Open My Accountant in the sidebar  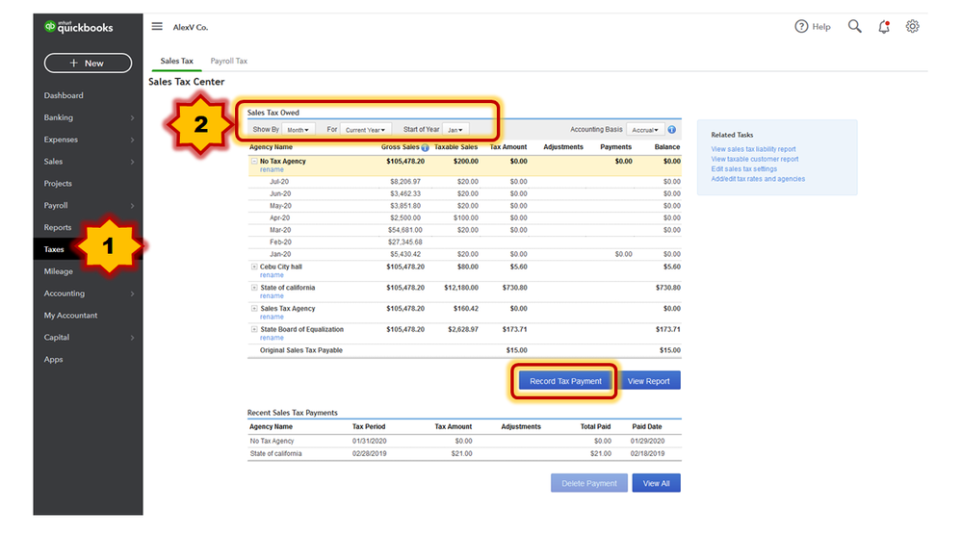pyautogui.click(x=70, y=316)
